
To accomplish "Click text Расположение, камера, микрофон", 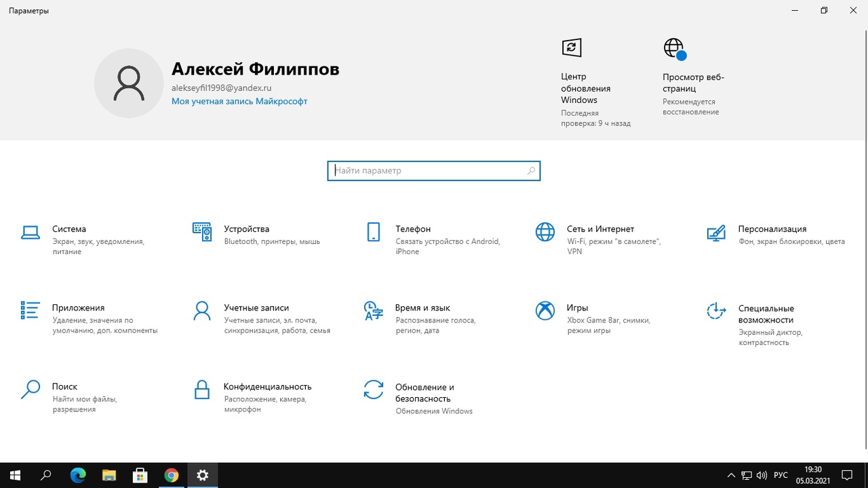I will pyautogui.click(x=265, y=405).
